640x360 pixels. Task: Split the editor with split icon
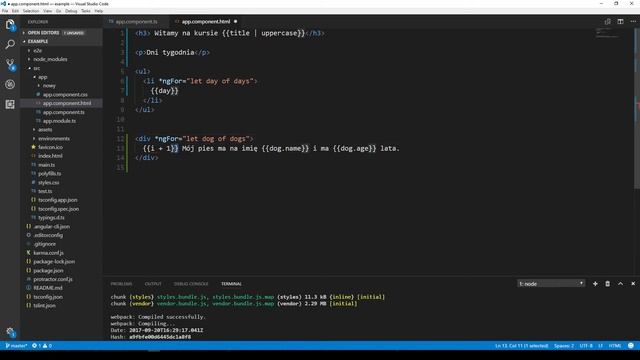[x=620, y=22]
